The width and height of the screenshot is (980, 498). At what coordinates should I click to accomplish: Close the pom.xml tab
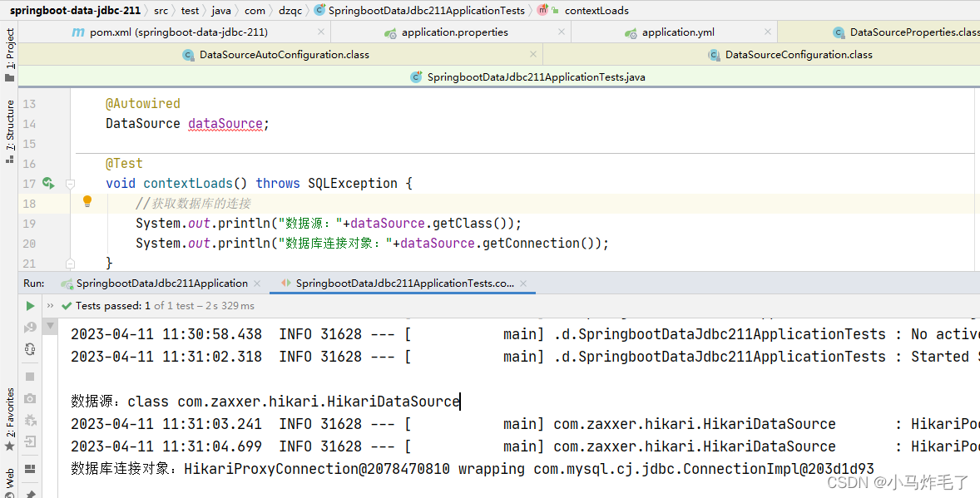pos(320,32)
